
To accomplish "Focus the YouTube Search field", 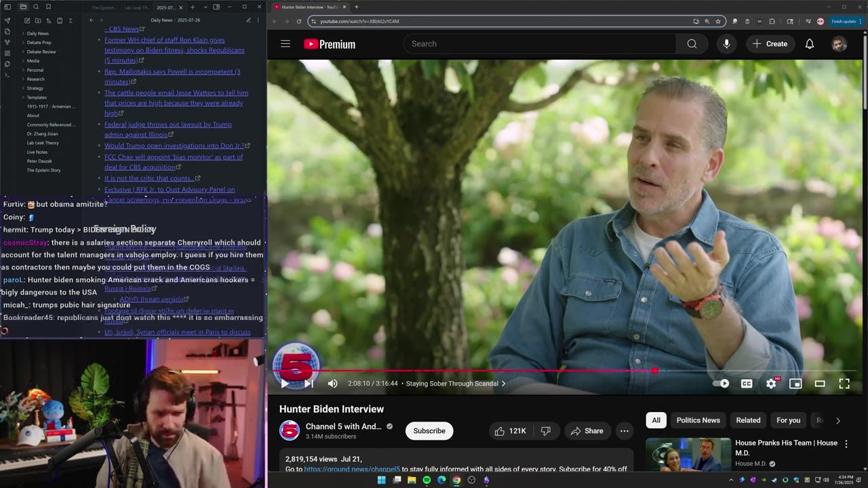I will pos(540,44).
